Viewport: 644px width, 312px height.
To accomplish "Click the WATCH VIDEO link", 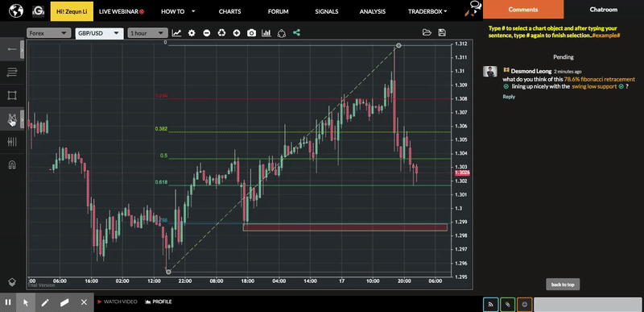I will click(x=117, y=302).
